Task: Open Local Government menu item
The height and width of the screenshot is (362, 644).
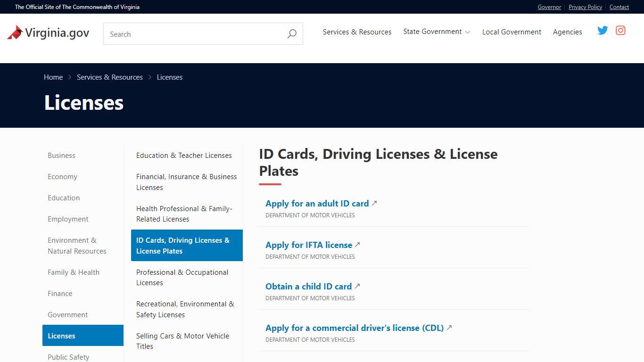Action: [x=512, y=32]
